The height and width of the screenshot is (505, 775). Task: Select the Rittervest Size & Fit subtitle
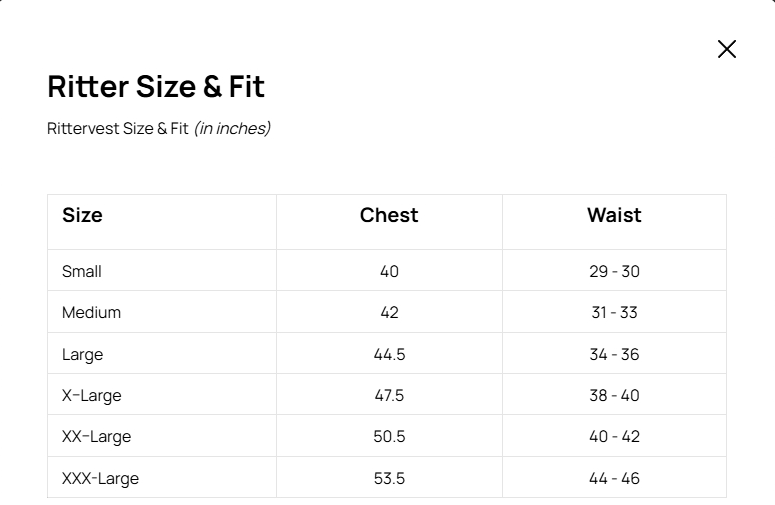click(159, 129)
